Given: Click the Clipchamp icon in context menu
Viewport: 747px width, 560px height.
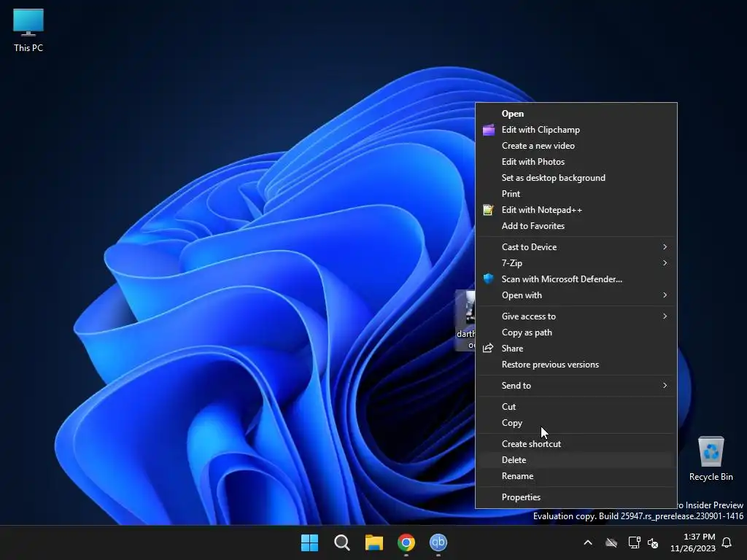Looking at the screenshot, I should pos(488,130).
